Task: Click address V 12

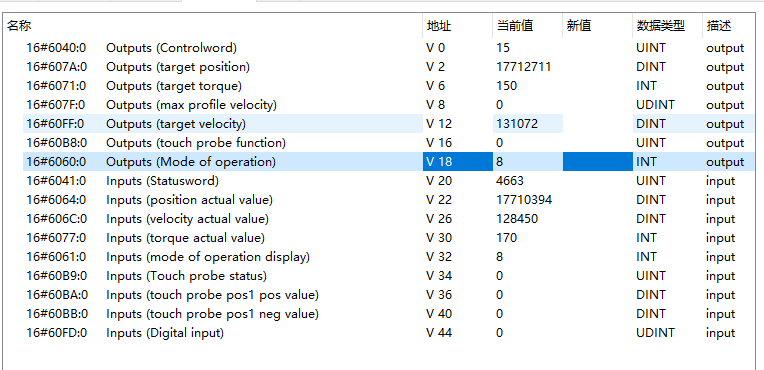Action: [439, 124]
